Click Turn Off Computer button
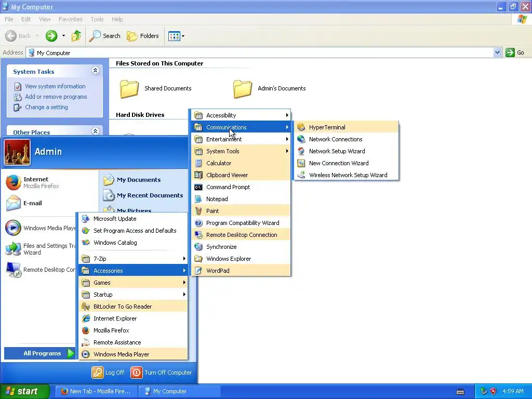 [x=161, y=373]
